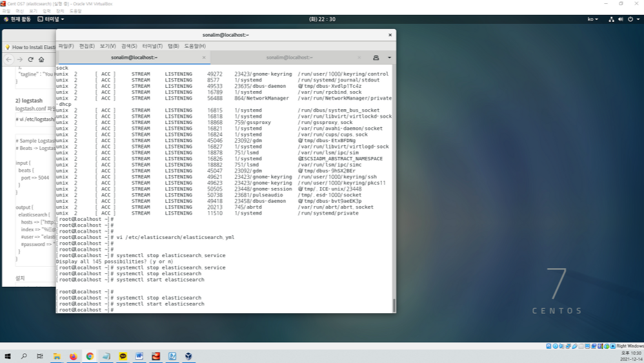Open the CentOS network status icon
This screenshot has width=644, height=363.
coord(611,19)
